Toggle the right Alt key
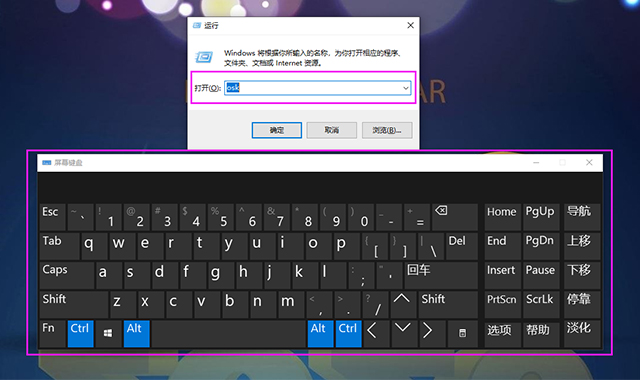Viewport: 640px width, 380px height. click(320, 333)
